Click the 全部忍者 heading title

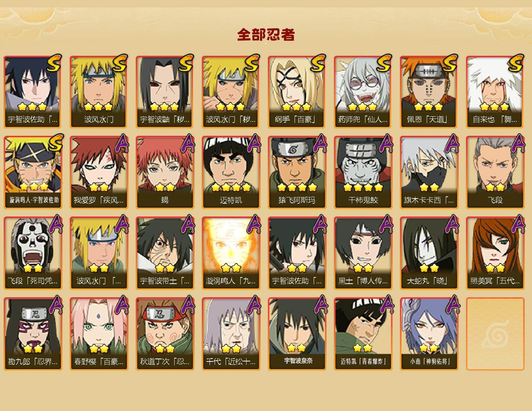click(266, 34)
